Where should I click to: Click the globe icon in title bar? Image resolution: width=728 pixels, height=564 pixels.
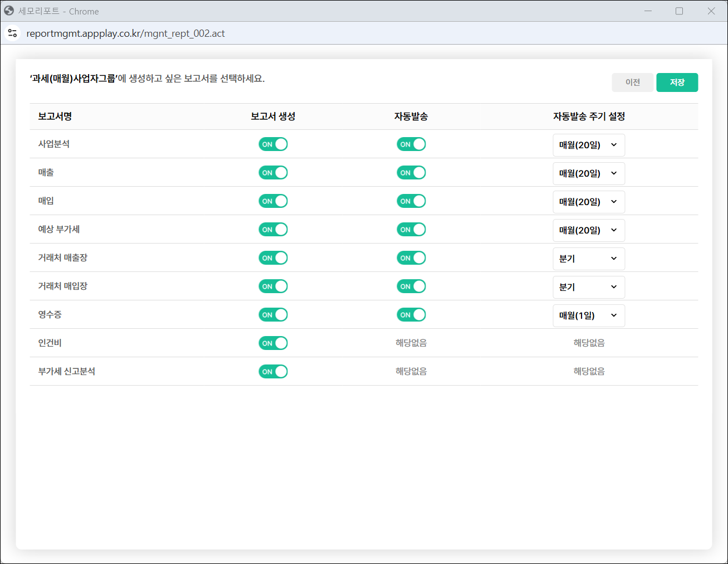[9, 11]
